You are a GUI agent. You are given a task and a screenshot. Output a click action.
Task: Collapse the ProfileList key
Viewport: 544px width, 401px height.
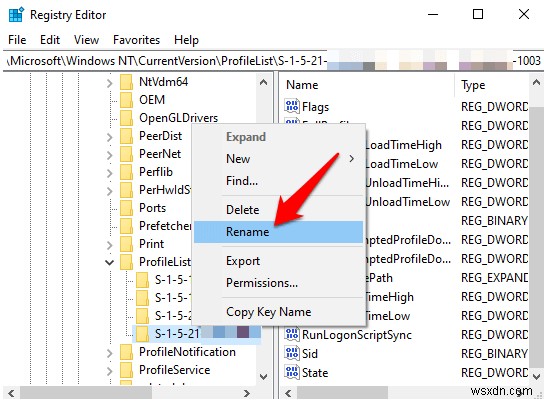click(x=110, y=263)
